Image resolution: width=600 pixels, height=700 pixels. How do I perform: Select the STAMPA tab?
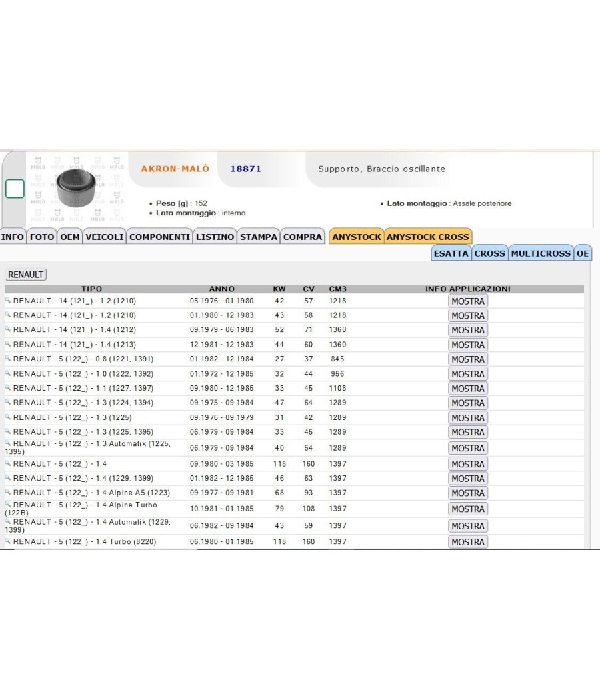(259, 237)
